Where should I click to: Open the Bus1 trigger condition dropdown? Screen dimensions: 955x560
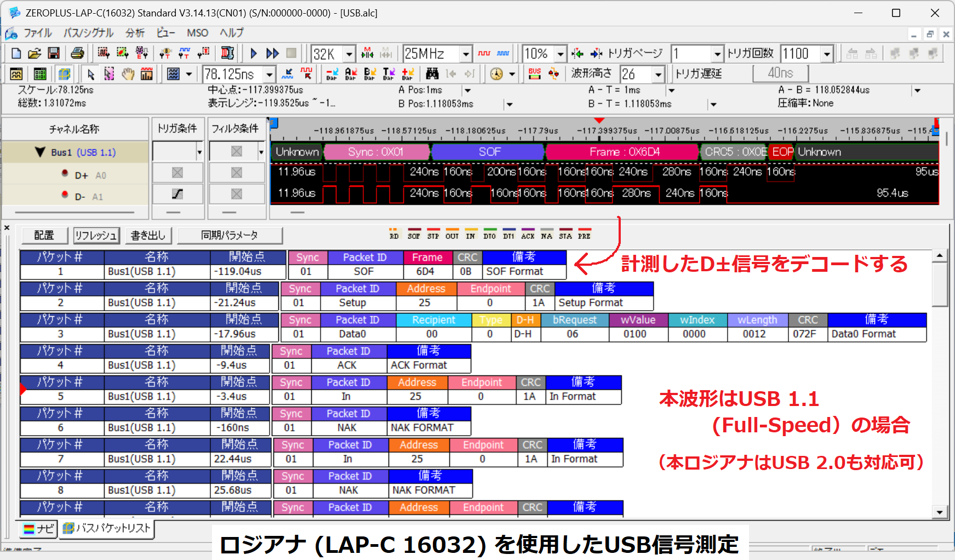pyautogui.click(x=199, y=152)
